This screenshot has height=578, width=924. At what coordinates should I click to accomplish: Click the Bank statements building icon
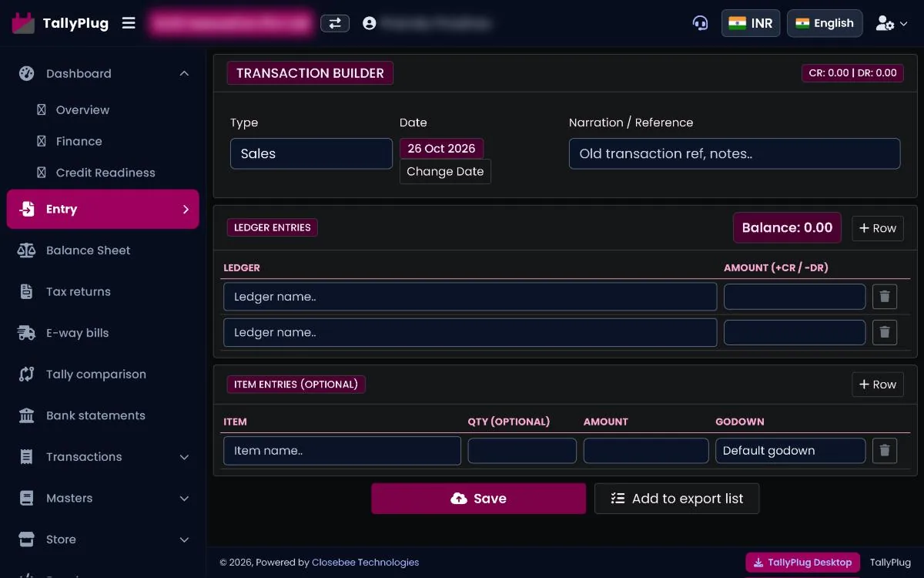pyautogui.click(x=27, y=415)
